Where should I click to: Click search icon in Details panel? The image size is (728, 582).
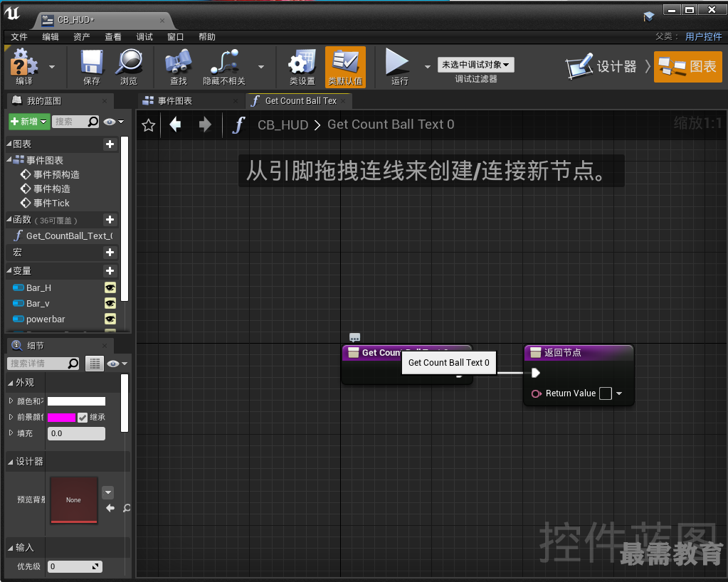tap(73, 364)
